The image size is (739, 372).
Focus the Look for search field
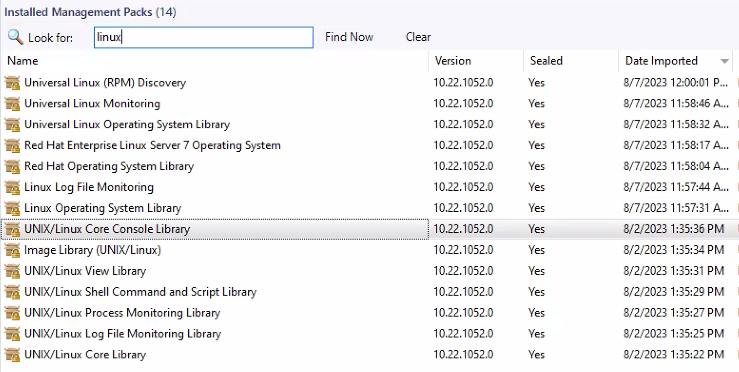point(204,37)
